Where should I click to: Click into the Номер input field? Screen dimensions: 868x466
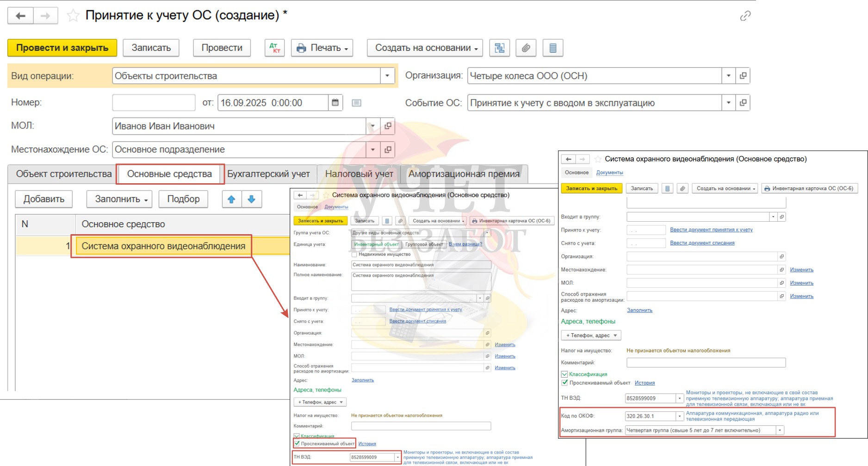pos(154,103)
